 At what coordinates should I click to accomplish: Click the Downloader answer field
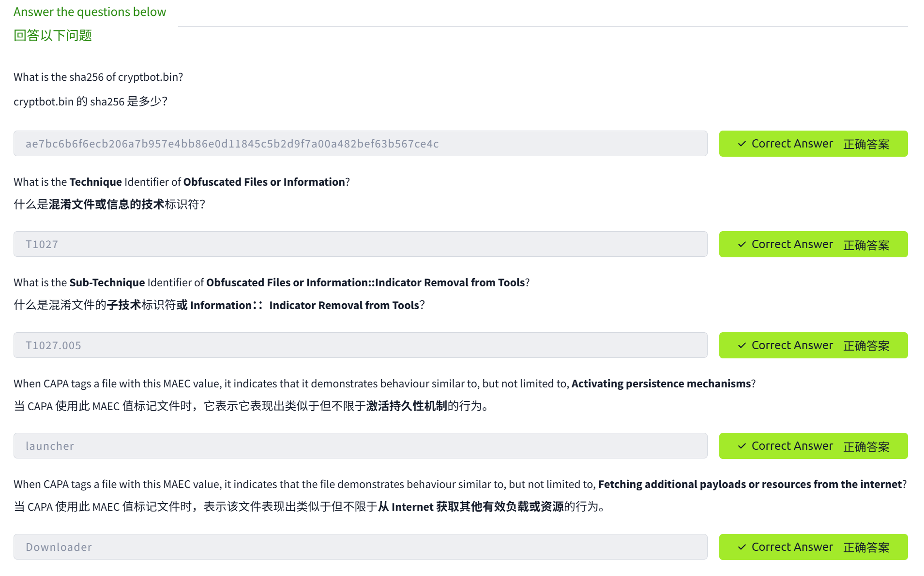pyautogui.click(x=360, y=547)
